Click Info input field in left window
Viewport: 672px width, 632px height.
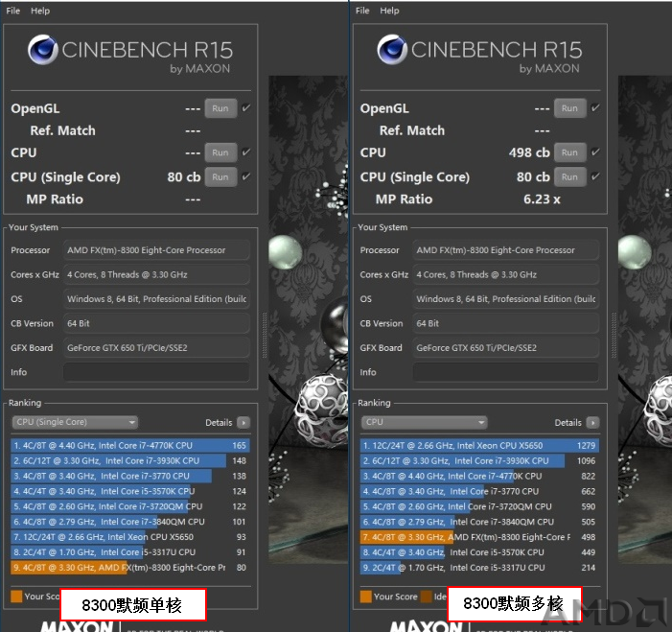pos(156,372)
